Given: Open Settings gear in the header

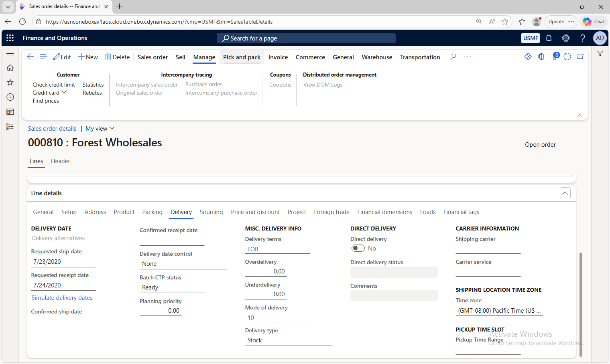Looking at the screenshot, I should pos(566,38).
